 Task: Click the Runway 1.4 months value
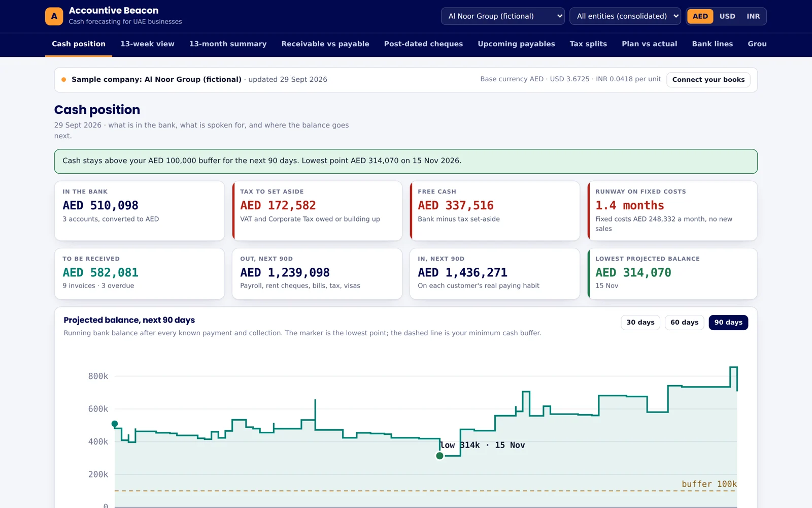point(630,205)
